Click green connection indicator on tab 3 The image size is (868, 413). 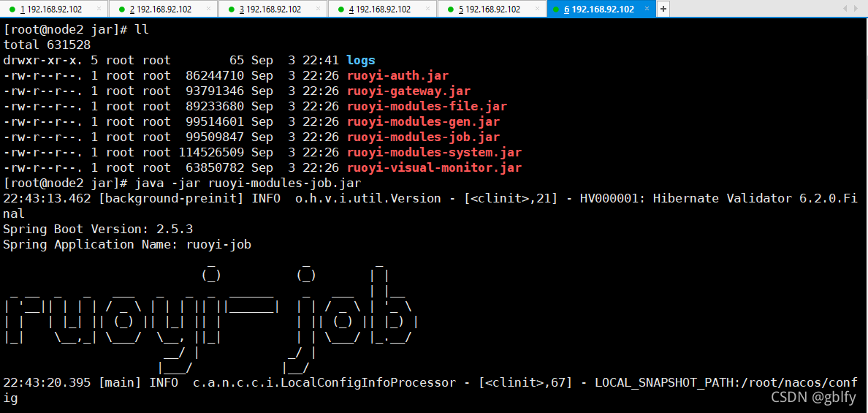232,10
